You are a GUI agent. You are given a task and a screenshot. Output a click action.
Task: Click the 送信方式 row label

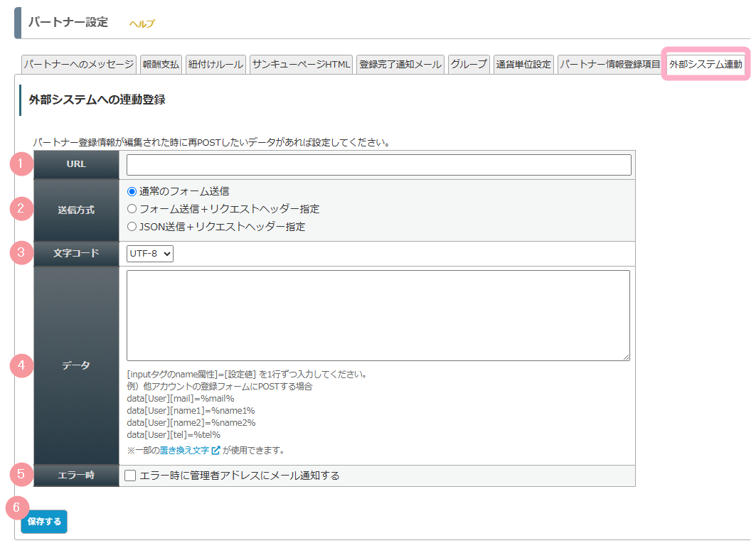[x=76, y=210]
